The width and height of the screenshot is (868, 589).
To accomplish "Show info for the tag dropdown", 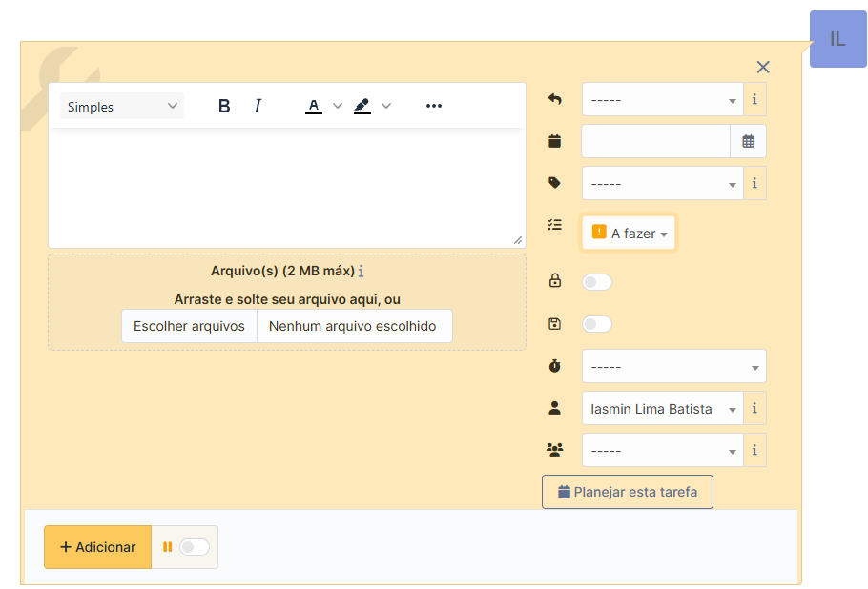I will tap(754, 183).
